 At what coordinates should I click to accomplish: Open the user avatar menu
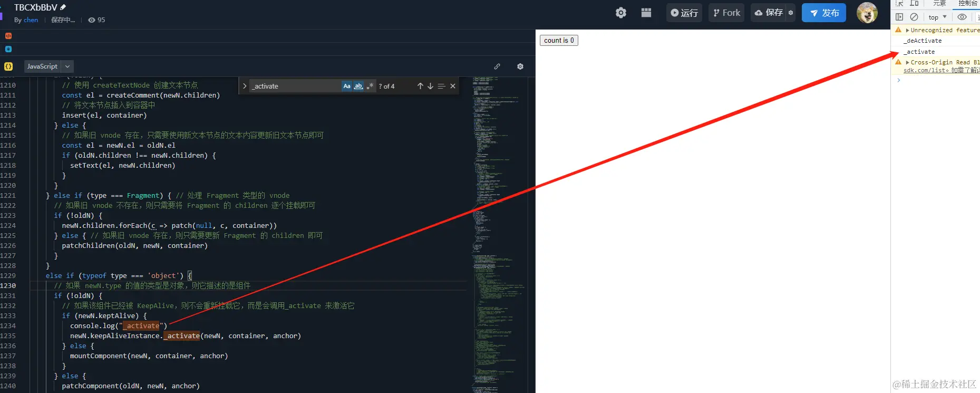pos(867,13)
